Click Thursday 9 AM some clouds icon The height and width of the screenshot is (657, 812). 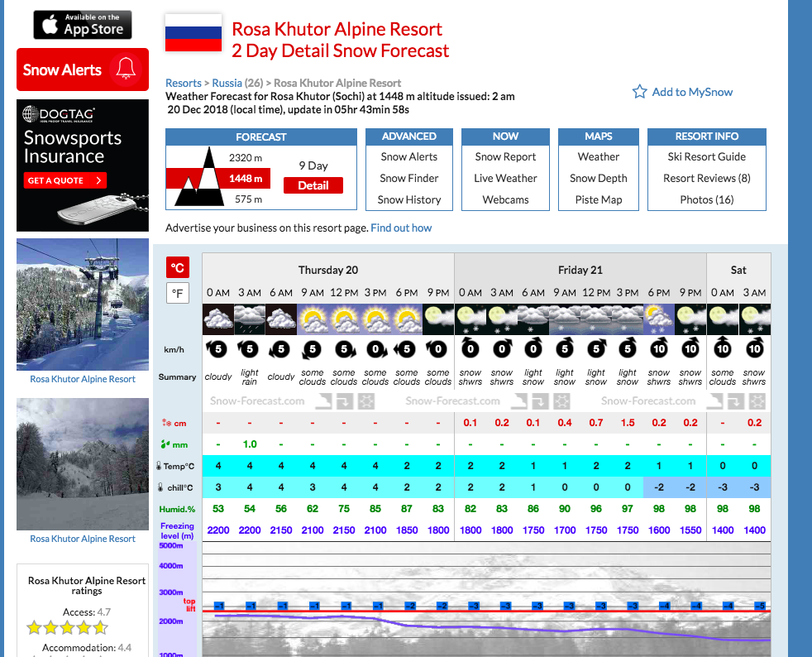tap(313, 319)
